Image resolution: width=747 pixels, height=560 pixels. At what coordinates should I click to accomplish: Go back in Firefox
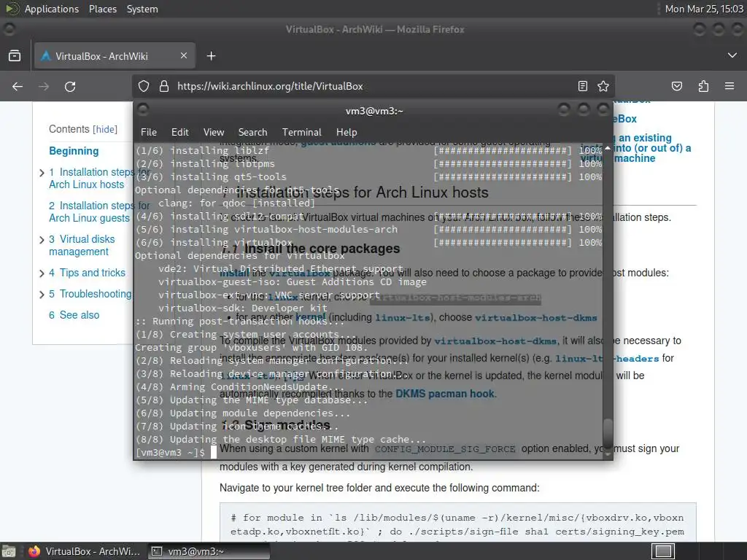18,86
